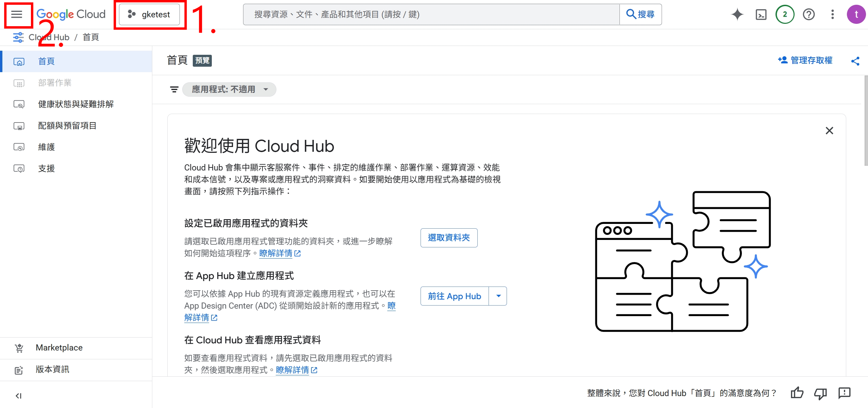
Task: Click the 預覽 preview badge
Action: click(202, 61)
